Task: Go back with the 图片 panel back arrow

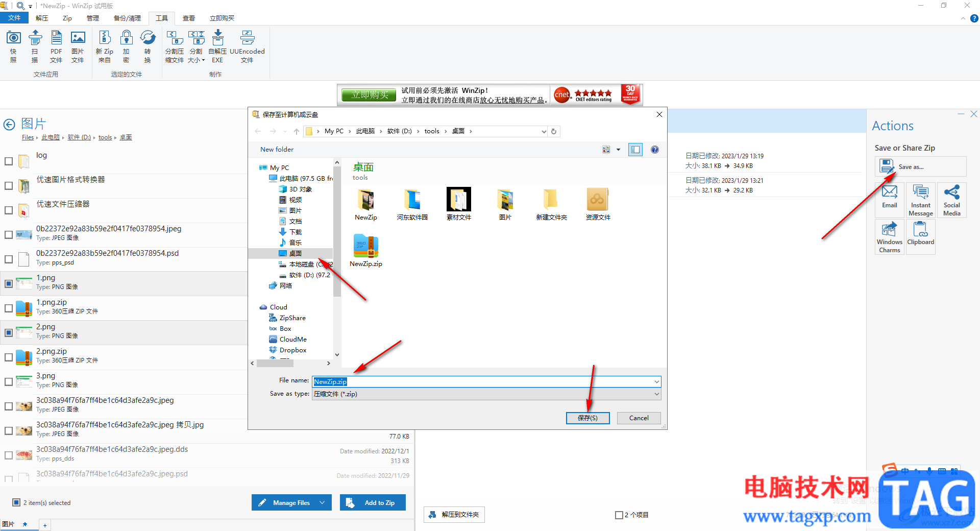Action: 9,125
